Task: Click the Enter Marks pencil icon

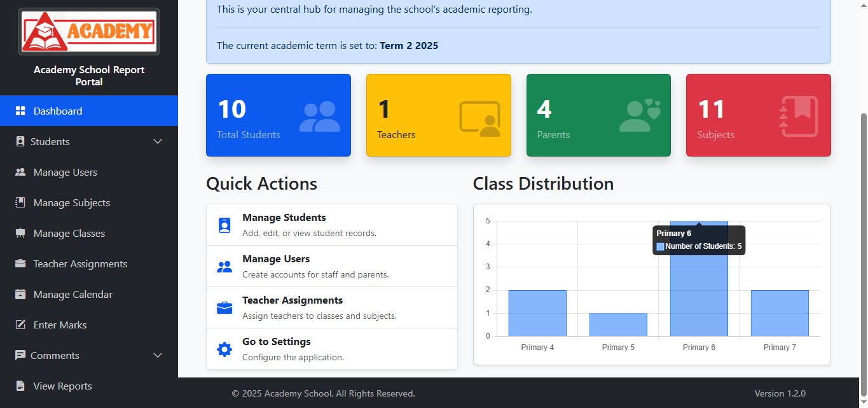Action: pyautogui.click(x=20, y=325)
